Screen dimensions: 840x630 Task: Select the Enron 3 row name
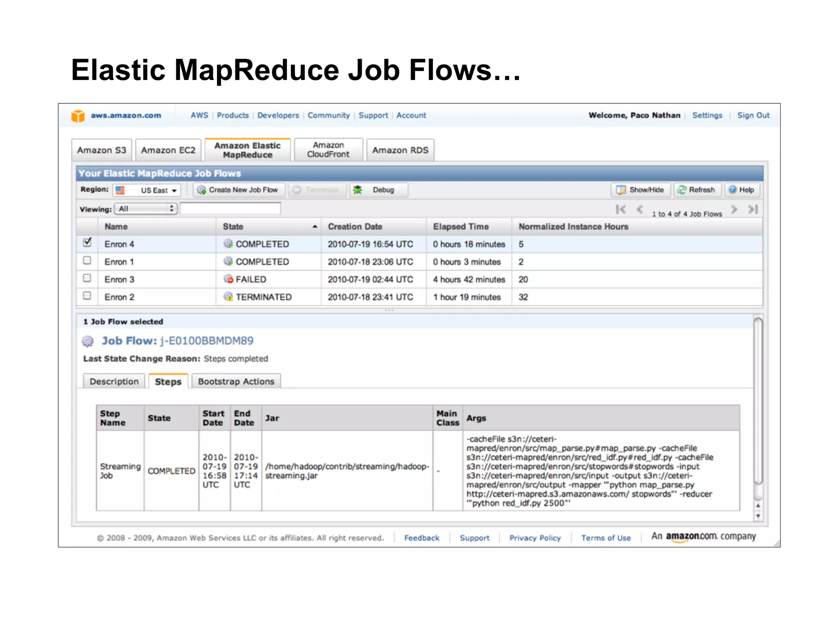click(119, 279)
